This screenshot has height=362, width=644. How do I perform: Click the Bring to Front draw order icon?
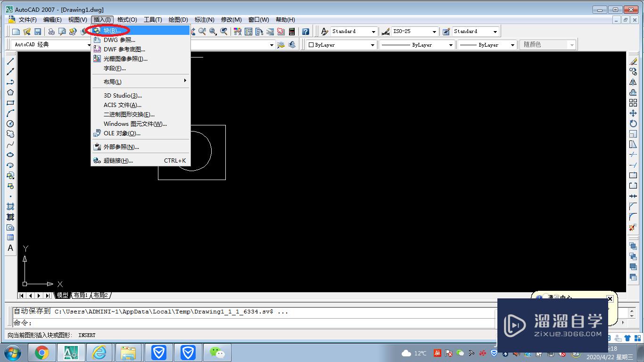633,246
